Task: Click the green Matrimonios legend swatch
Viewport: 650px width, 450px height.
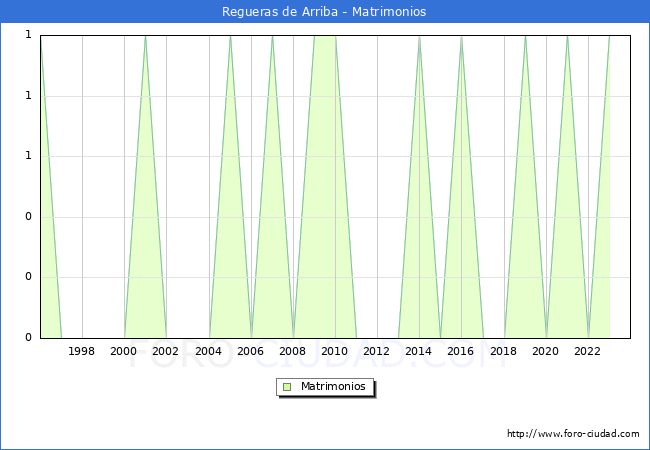Action: [x=287, y=387]
